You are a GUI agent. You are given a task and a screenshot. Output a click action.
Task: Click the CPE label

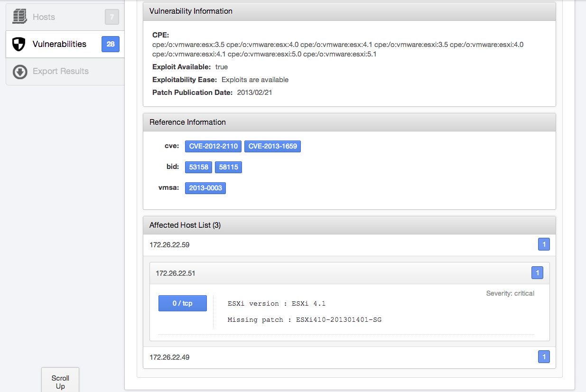[161, 35]
